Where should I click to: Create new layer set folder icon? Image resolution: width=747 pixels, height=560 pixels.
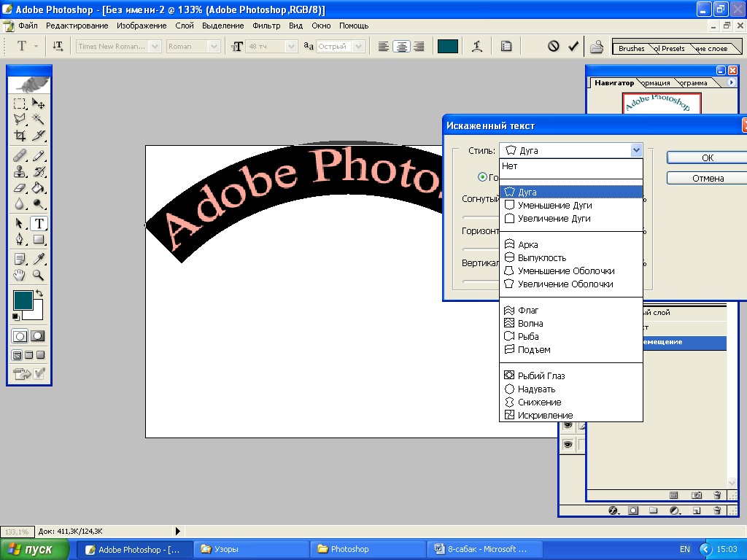(653, 510)
